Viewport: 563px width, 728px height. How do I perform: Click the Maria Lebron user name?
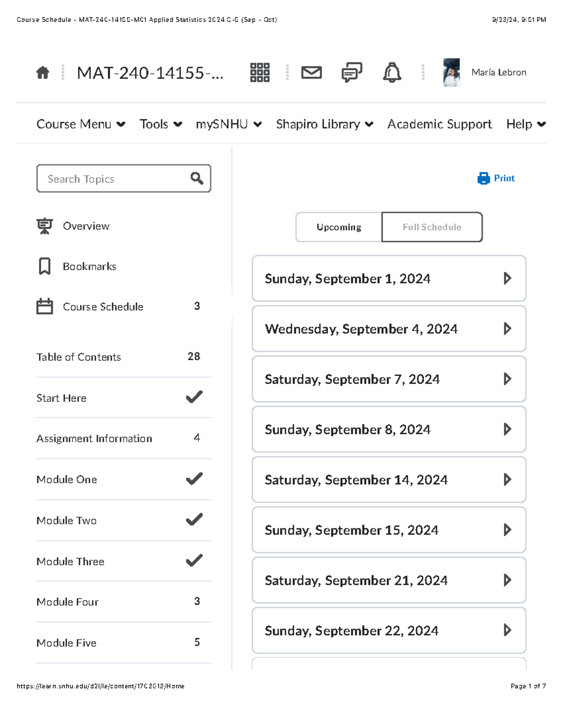499,72
